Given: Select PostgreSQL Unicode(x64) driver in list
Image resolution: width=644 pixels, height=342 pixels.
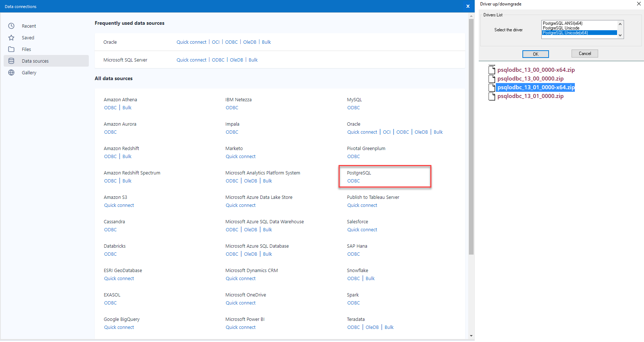Looking at the screenshot, I should (580, 33).
